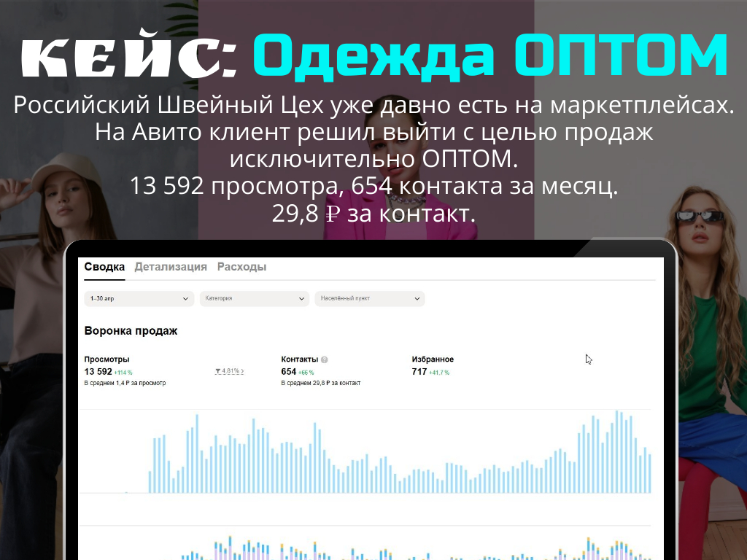
Task: Click the Избранное metric label
Action: 433,359
